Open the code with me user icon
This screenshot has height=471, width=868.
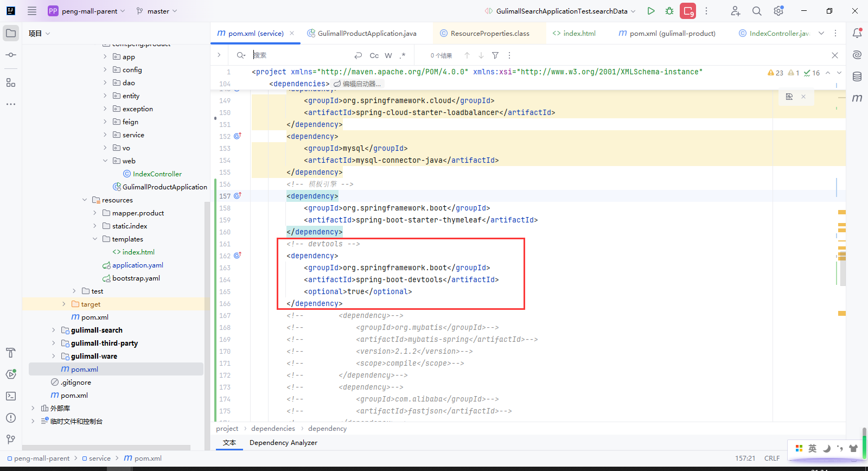click(735, 11)
